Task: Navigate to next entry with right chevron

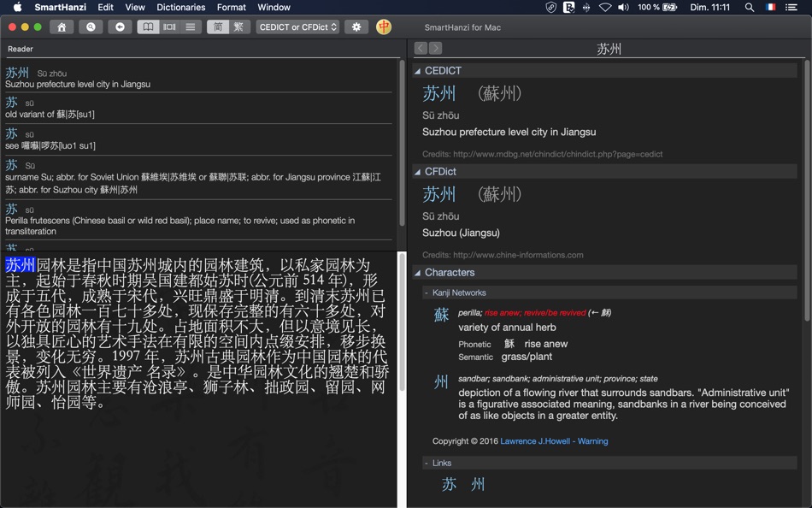Action: click(436, 48)
